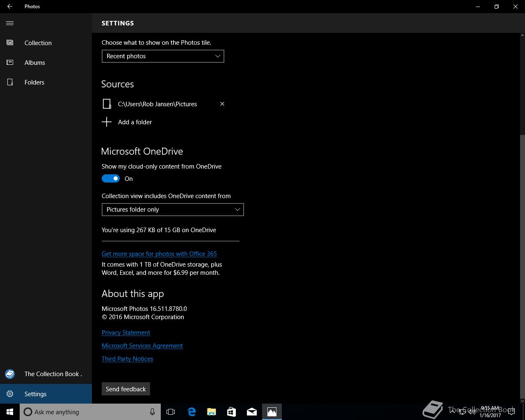The width and height of the screenshot is (525, 420).
Task: Toggle the hamburger navigation menu
Action: click(x=10, y=23)
